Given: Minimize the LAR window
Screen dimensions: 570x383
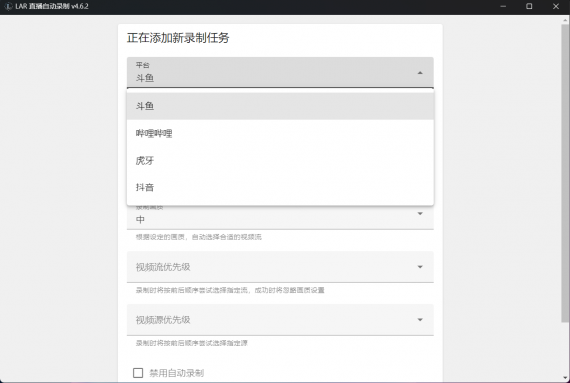Looking at the screenshot, I should click(503, 7).
